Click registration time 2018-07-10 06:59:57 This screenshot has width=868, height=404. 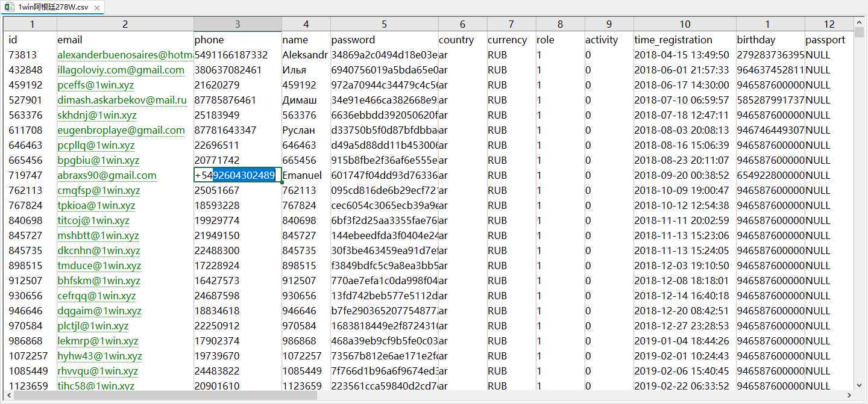pos(685,100)
